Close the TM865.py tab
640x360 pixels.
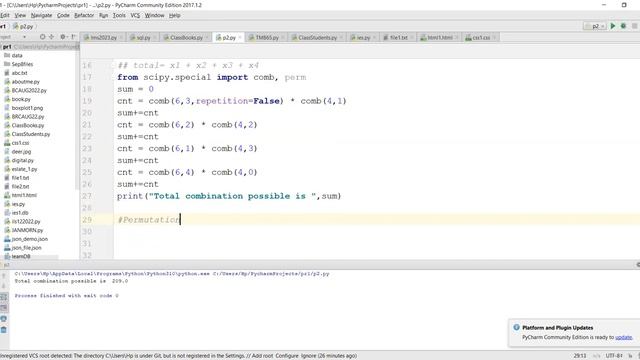(x=283, y=38)
